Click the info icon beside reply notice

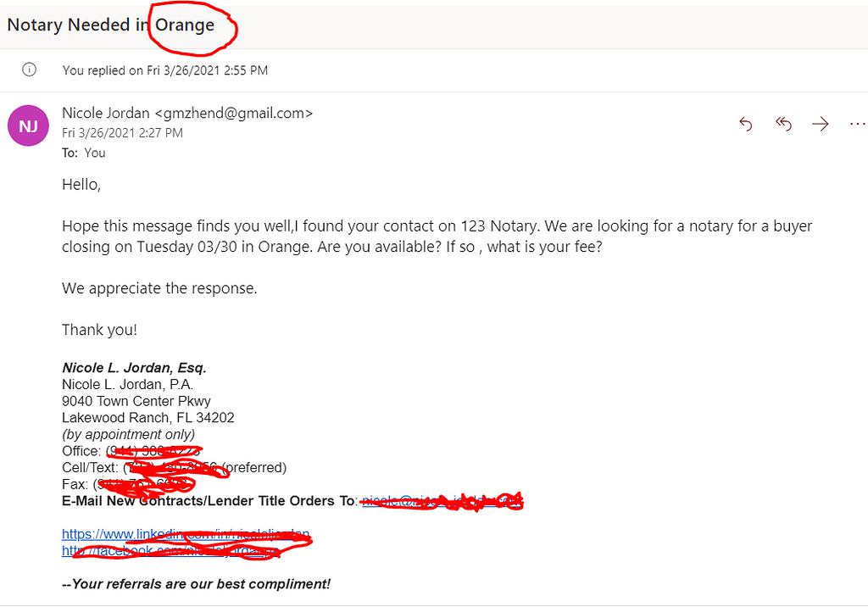(29, 70)
